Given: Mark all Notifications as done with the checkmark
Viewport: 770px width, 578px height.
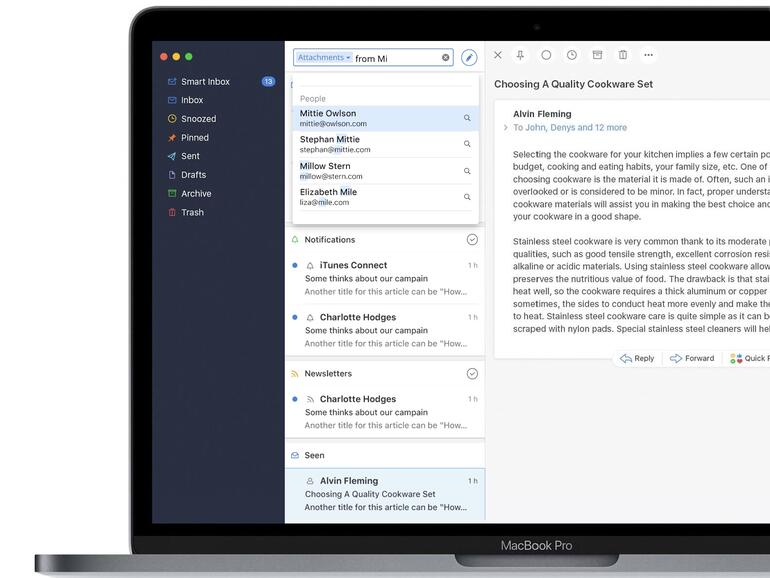Looking at the screenshot, I should coord(472,240).
